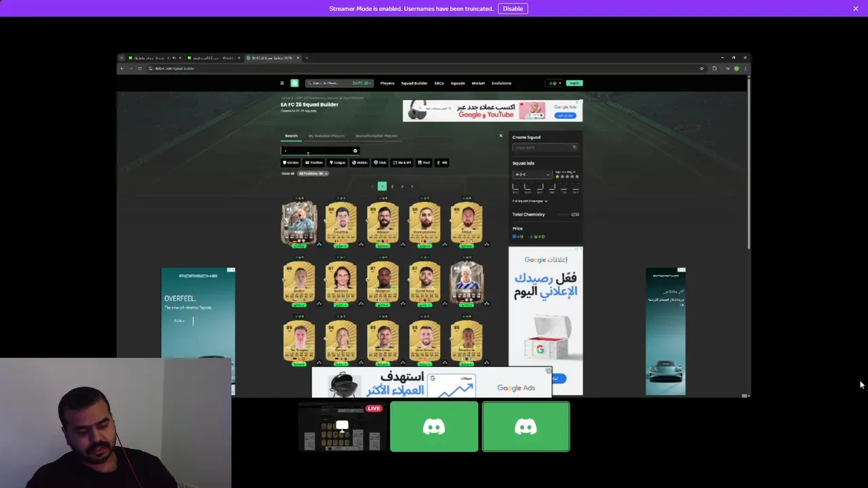The width and height of the screenshot is (868, 488).
Task: Remove the All Positions GK filter chip
Action: [325, 174]
